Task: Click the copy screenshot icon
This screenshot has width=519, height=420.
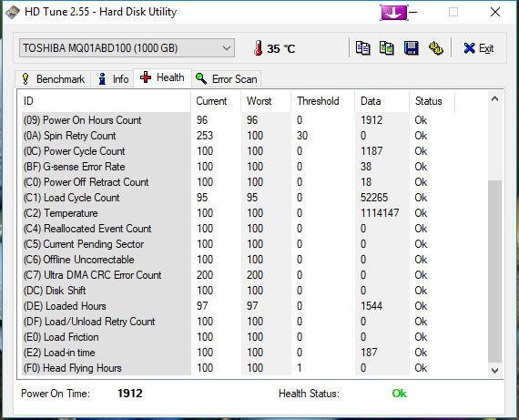Action: (x=387, y=48)
